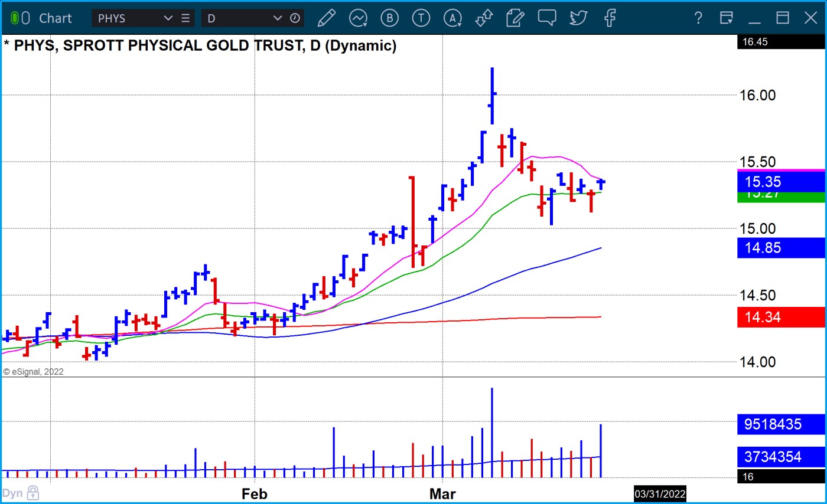
Task: Click the circled B toolbar icon
Action: pyautogui.click(x=389, y=18)
